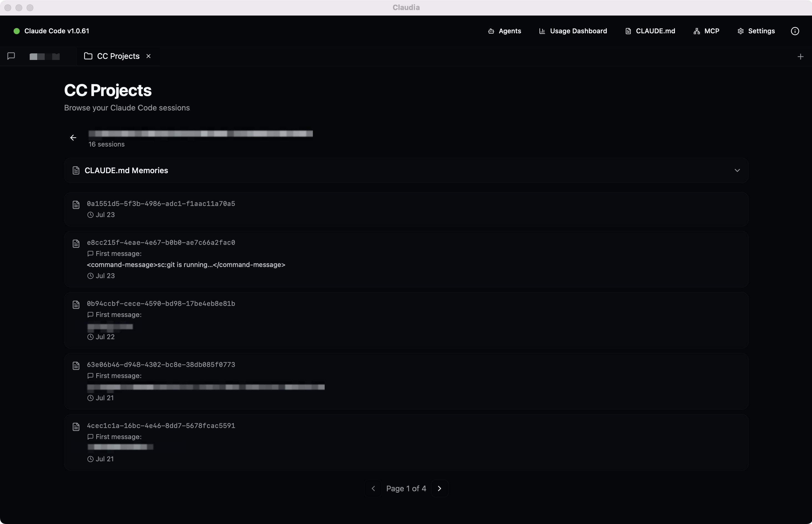Click the '16 sessions' count text
This screenshot has height=524, width=812.
click(107, 144)
